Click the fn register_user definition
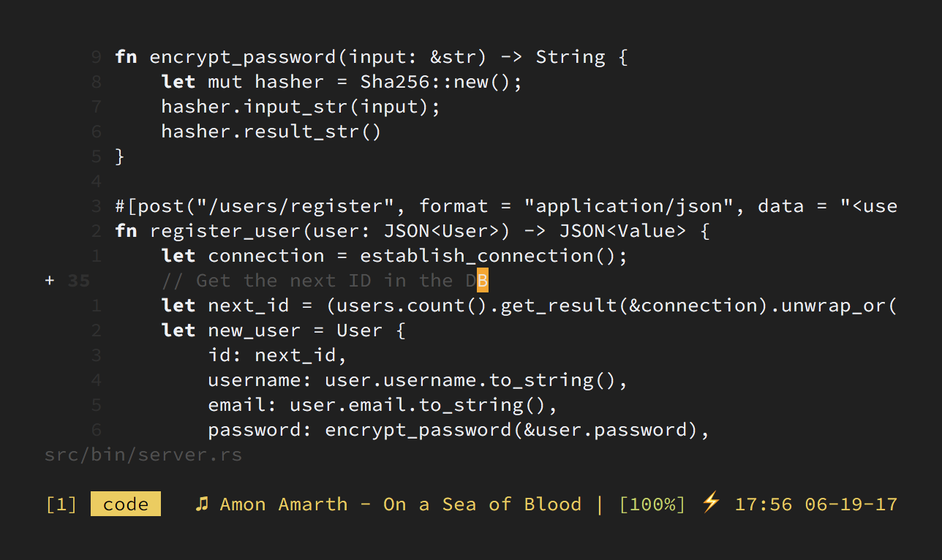 tap(412, 231)
